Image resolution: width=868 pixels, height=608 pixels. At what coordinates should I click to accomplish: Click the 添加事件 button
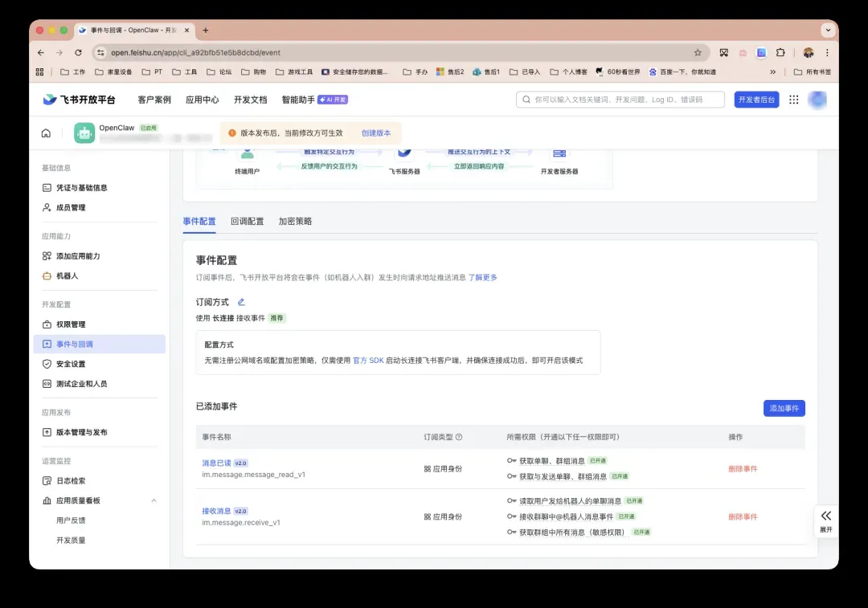784,408
